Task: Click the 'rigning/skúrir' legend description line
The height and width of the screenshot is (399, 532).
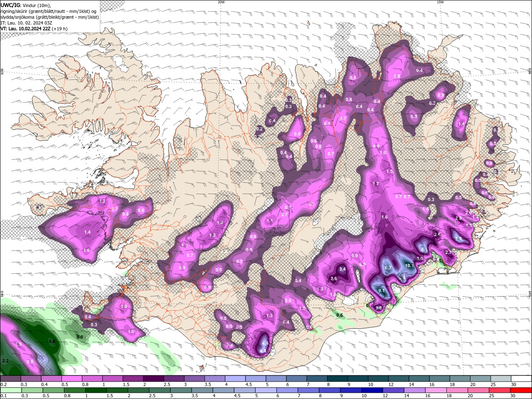Action: point(49,11)
